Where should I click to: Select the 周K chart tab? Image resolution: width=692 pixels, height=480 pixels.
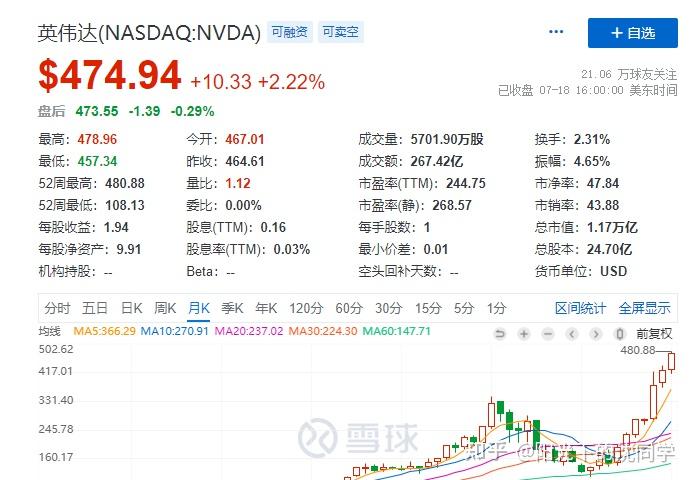pos(165,308)
